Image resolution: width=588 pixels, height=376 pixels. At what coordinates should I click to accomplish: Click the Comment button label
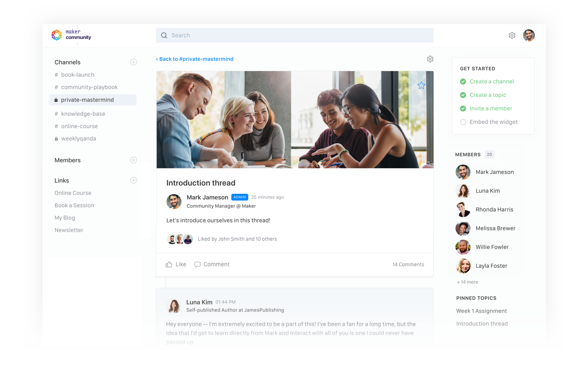[217, 264]
